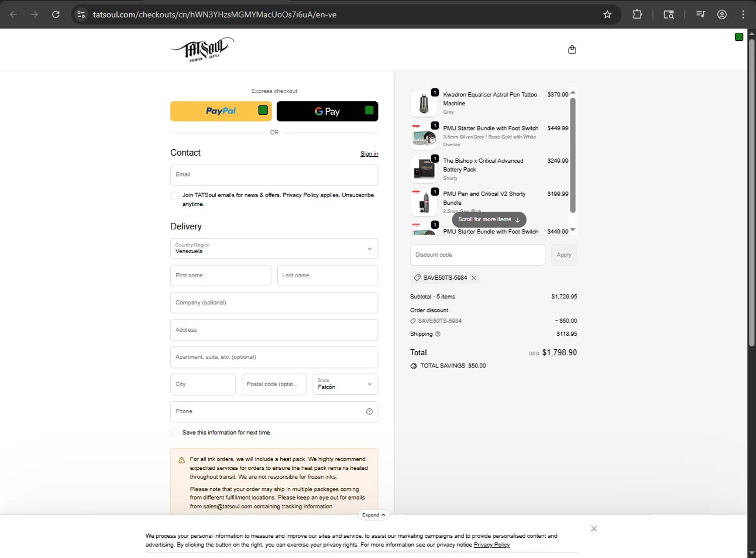Click the browser address bar URL

tap(215, 15)
